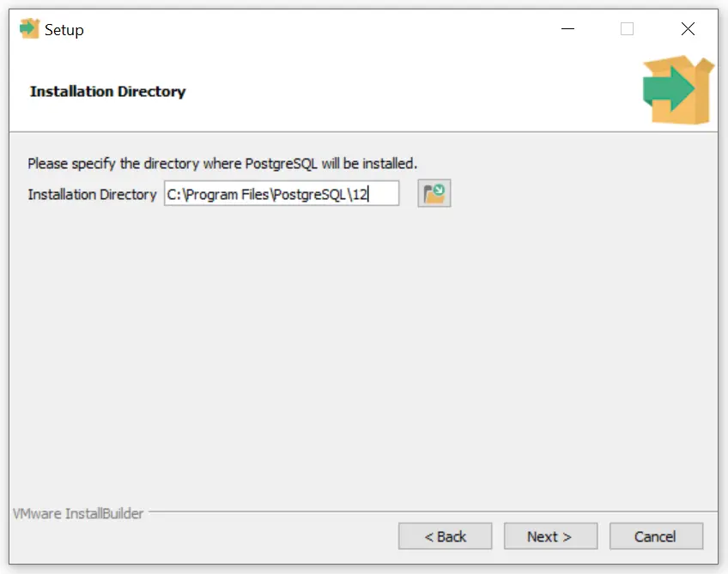Click the 'VMware InstallBuilder' text
The image size is (728, 574).
coord(78,514)
